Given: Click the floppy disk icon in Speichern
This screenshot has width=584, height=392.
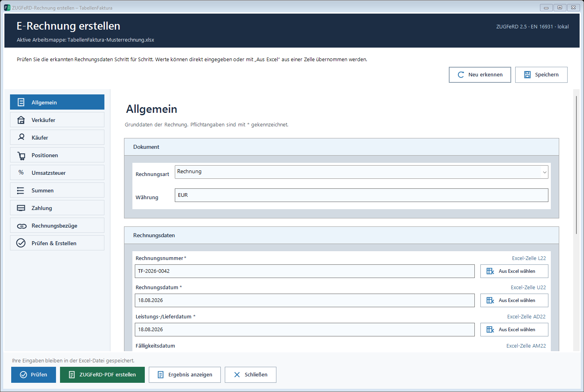Looking at the screenshot, I should click(x=527, y=75).
